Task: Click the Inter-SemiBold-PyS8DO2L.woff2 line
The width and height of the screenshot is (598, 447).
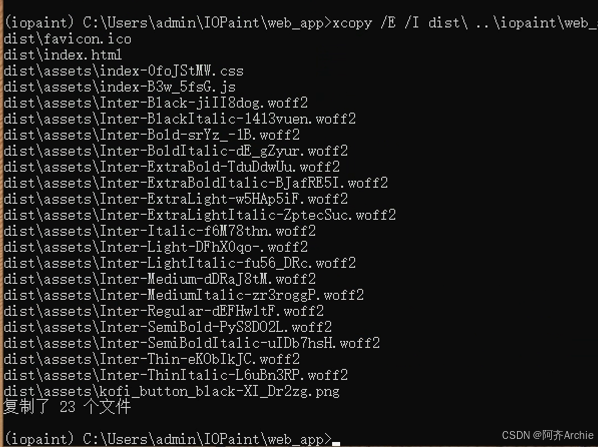Action: click(168, 327)
